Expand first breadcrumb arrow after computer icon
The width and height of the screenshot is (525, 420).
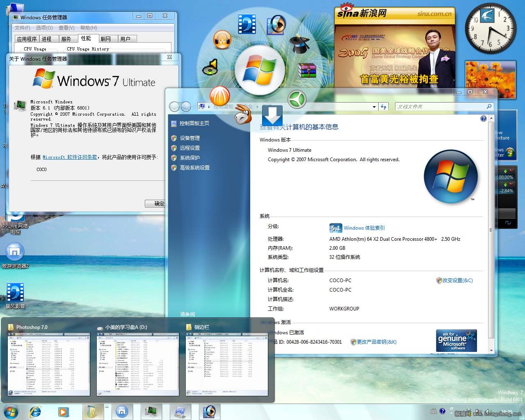point(210,107)
